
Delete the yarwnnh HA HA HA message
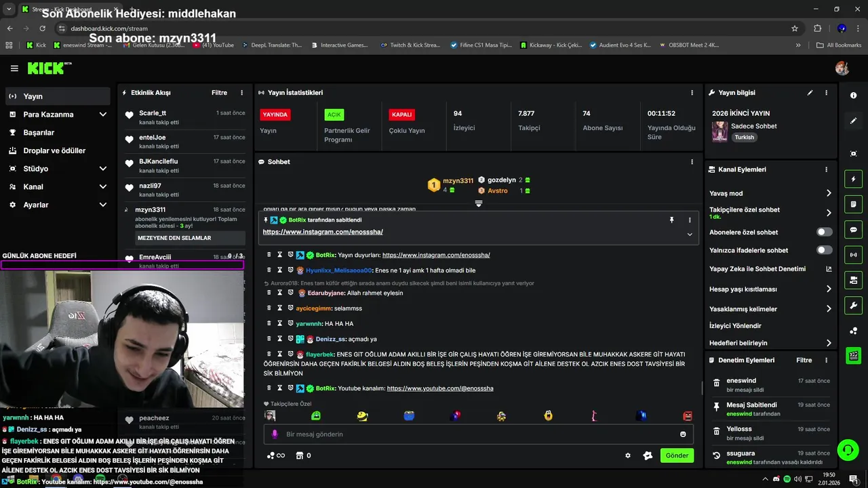269,324
